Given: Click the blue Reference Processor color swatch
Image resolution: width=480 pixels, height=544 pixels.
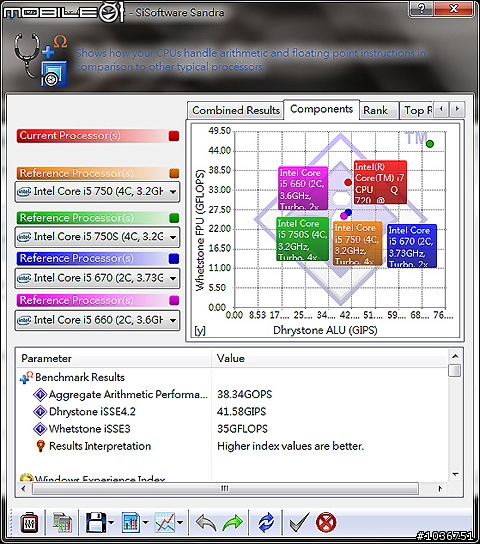Looking at the screenshot, I should click(174, 259).
